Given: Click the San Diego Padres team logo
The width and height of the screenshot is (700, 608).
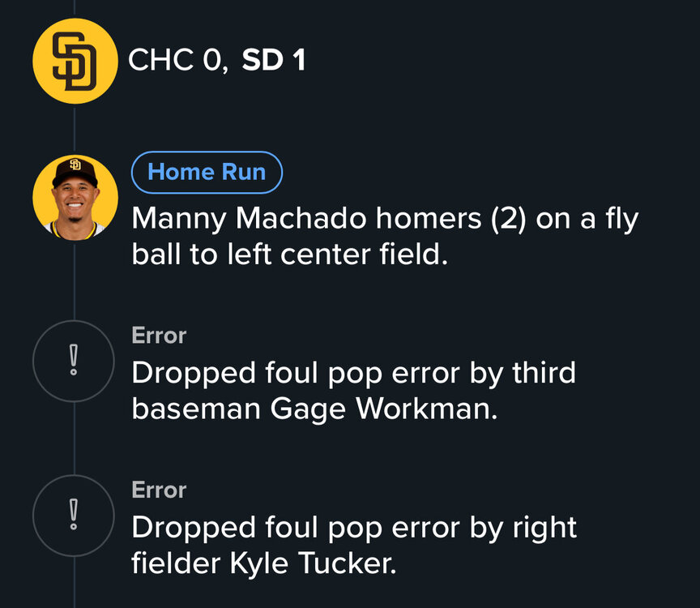Looking at the screenshot, I should click(75, 61).
